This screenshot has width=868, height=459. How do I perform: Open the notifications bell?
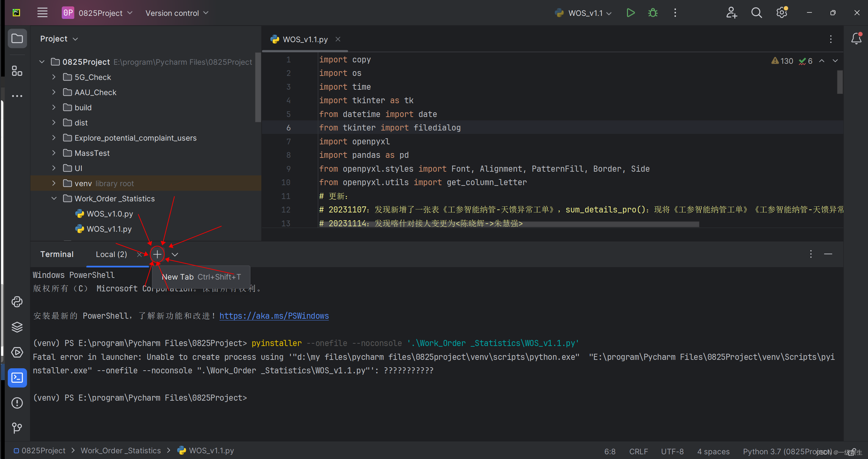coord(856,38)
